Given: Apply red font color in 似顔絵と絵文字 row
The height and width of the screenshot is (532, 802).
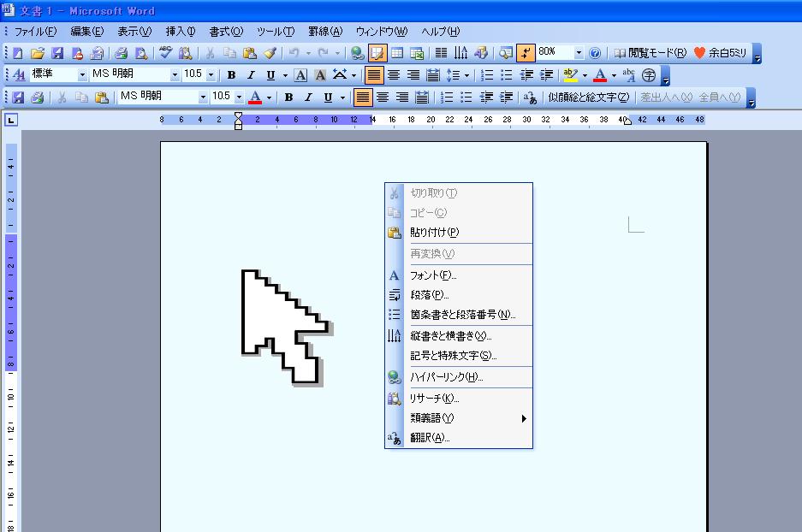Looking at the screenshot, I should pos(255,98).
